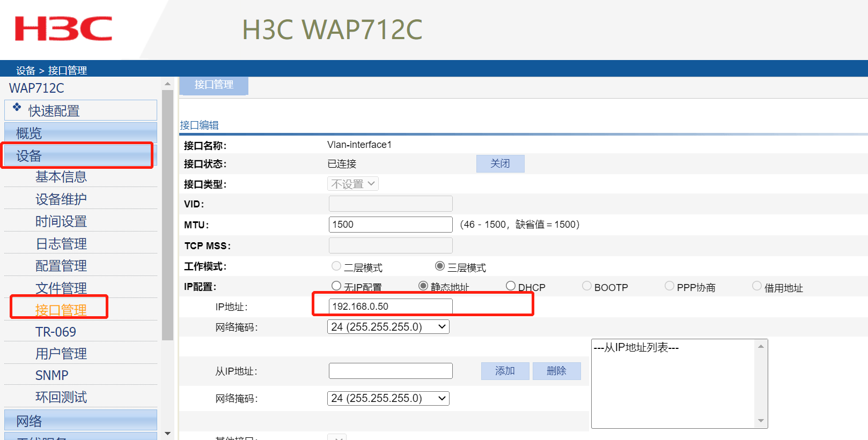Click 设备 > 接口管理 breadcrumb
This screenshot has width=868, height=440.
pos(52,70)
